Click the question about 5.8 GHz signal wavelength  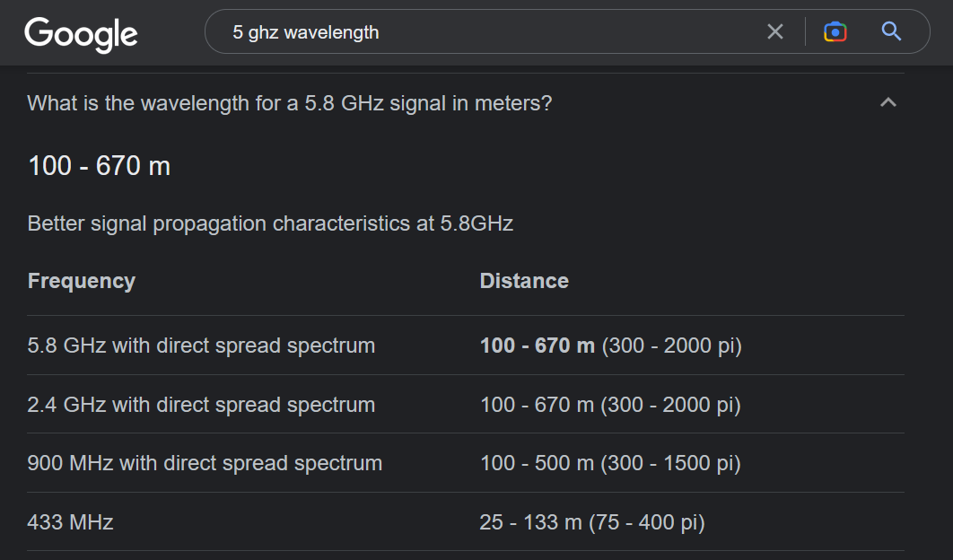click(x=289, y=103)
